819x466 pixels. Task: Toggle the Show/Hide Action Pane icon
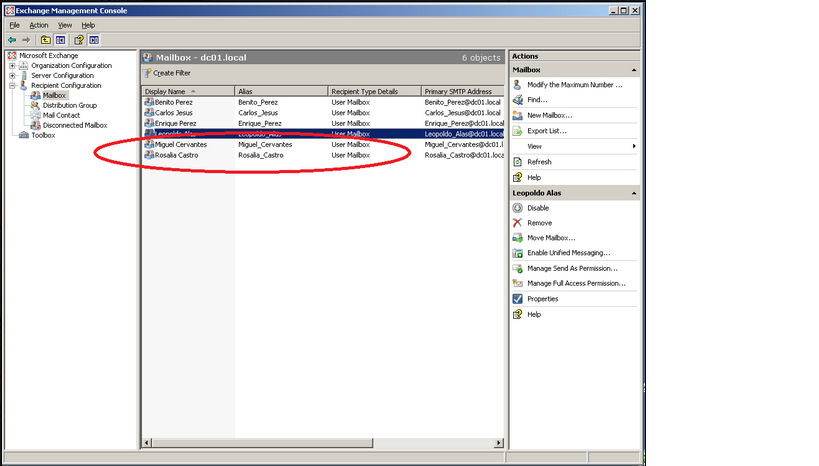click(94, 40)
